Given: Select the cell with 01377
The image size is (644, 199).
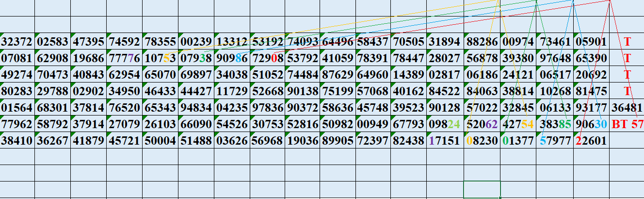Looking at the screenshot, I should (518, 141).
